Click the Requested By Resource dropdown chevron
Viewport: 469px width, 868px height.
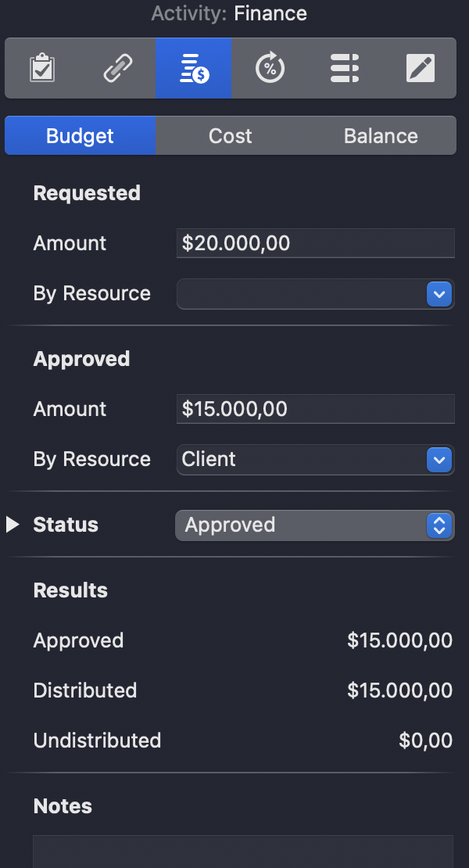pyautogui.click(x=439, y=294)
